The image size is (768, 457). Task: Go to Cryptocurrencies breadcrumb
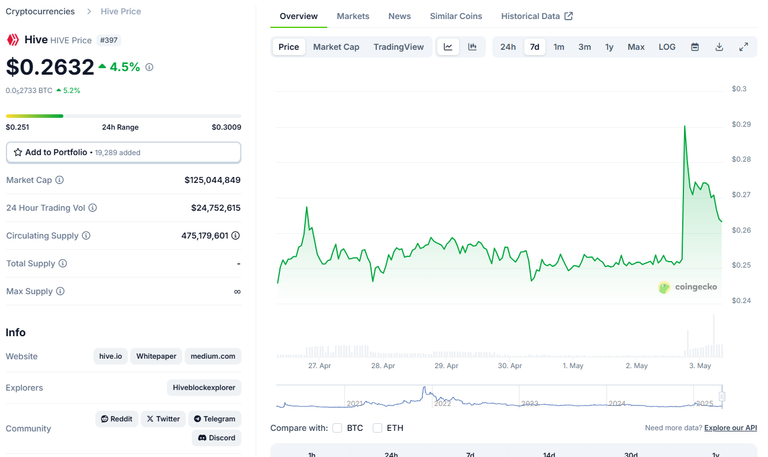coord(40,11)
